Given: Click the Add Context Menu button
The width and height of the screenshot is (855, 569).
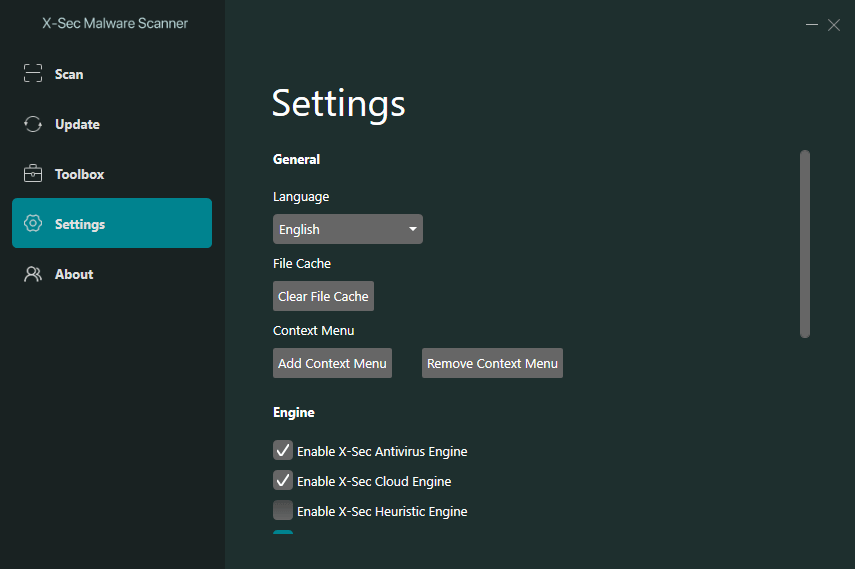Looking at the screenshot, I should (x=333, y=363).
